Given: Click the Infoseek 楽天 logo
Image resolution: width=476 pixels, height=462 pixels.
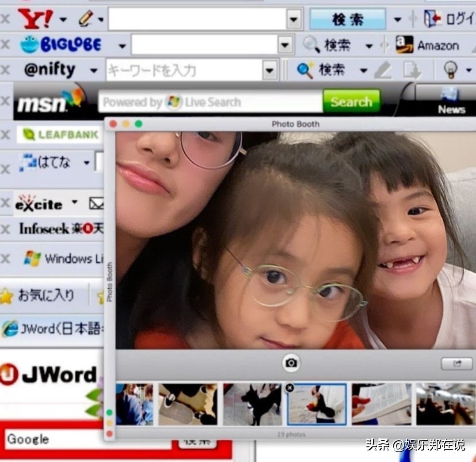Looking at the screenshot, I should (x=61, y=229).
